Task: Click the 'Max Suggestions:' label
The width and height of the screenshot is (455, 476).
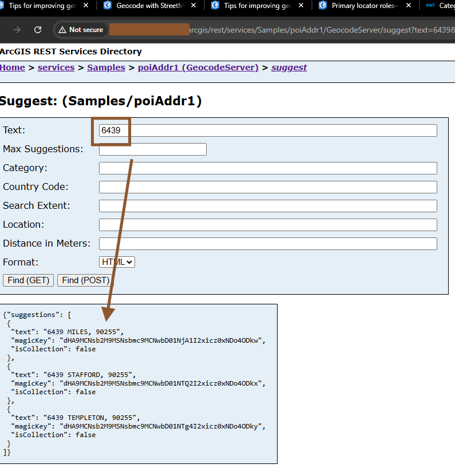Action: (43, 149)
